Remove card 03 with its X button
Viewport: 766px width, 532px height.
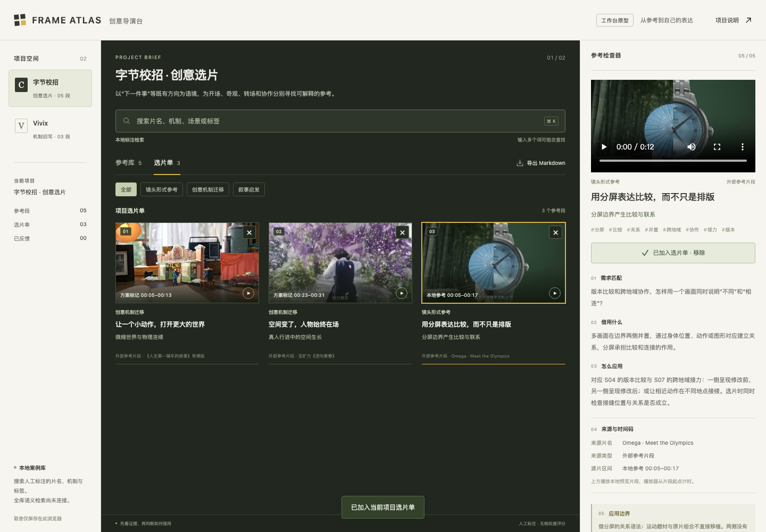click(556, 232)
